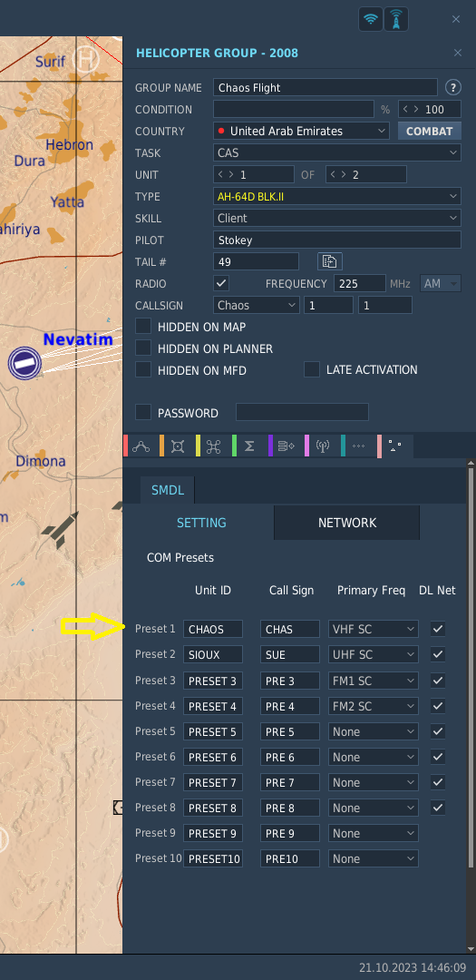Screen dimensions: 476x980
Task: Open the Type dropdown showing AH-64D BLK.II
Action: click(x=337, y=196)
